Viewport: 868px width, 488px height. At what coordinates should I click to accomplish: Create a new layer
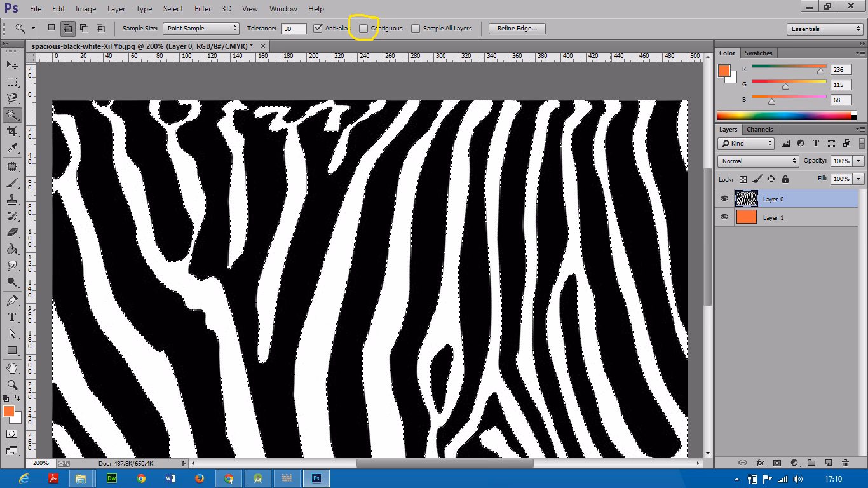coord(829,463)
